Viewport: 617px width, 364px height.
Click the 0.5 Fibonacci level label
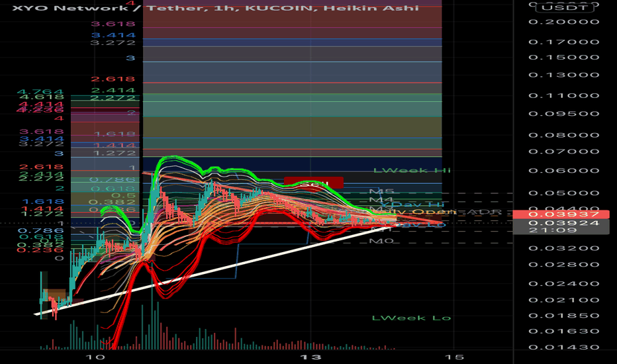[x=123, y=196]
